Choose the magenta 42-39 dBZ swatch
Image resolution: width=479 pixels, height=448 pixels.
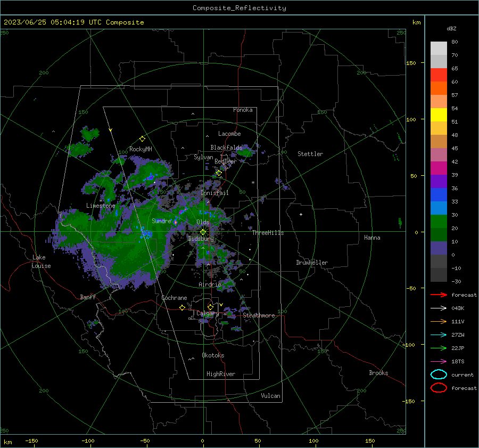coord(439,168)
